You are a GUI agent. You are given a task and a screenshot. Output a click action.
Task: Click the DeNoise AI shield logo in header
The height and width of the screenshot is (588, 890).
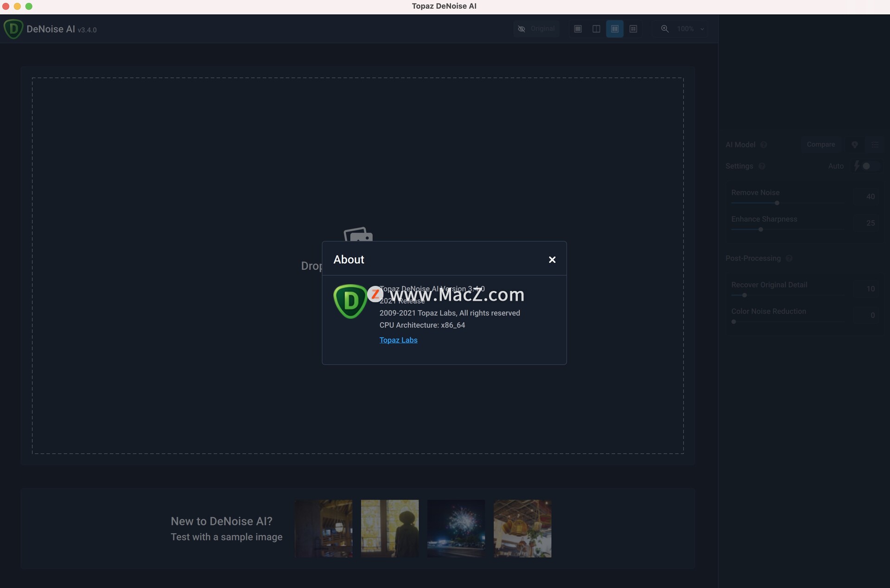13,29
